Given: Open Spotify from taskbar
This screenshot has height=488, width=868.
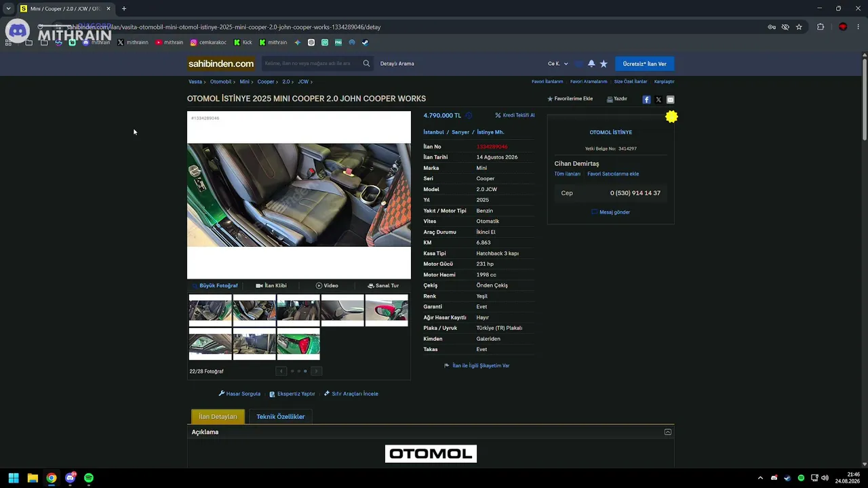Looking at the screenshot, I should [89, 478].
